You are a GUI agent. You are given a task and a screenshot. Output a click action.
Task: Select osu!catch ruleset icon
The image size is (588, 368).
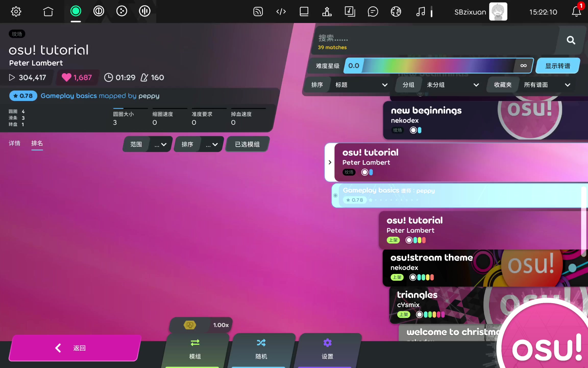pos(121,11)
